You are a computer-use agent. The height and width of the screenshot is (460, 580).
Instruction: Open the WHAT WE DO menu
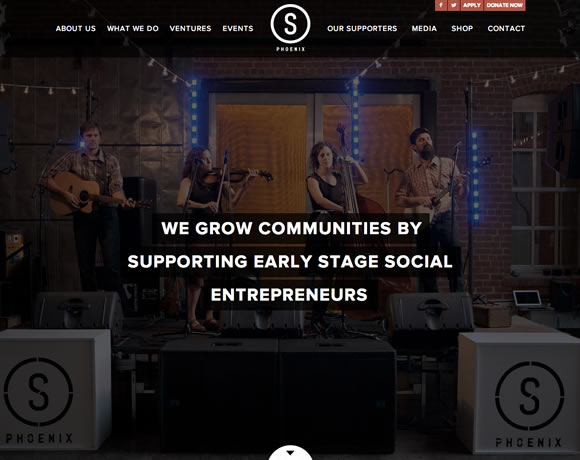click(133, 28)
